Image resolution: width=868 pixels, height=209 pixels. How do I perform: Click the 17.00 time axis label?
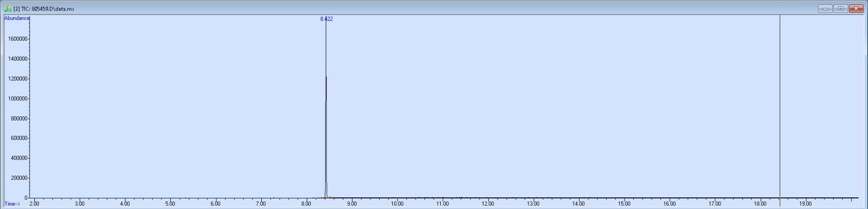pyautogui.click(x=715, y=204)
